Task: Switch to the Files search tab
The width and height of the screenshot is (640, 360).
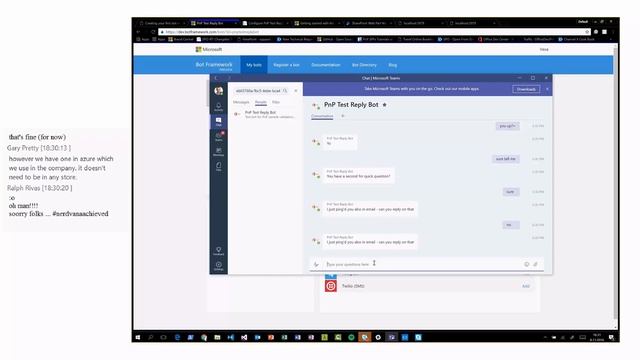Action: [276, 102]
